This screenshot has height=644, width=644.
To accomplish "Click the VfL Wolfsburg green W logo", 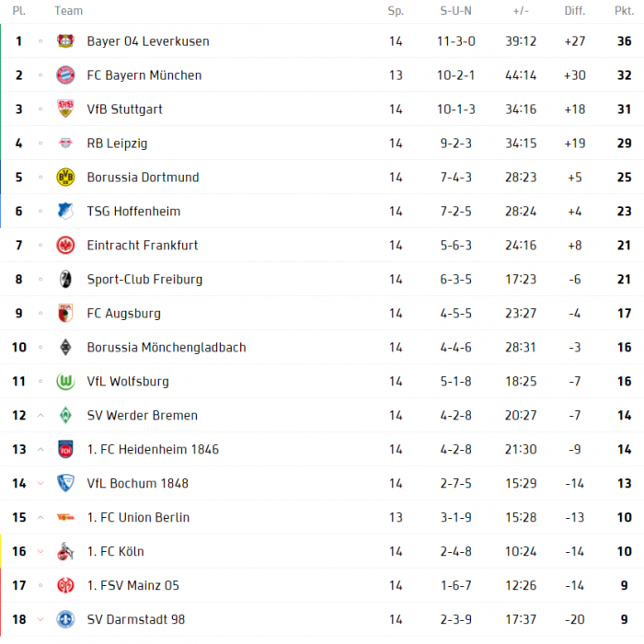I will tap(65, 381).
